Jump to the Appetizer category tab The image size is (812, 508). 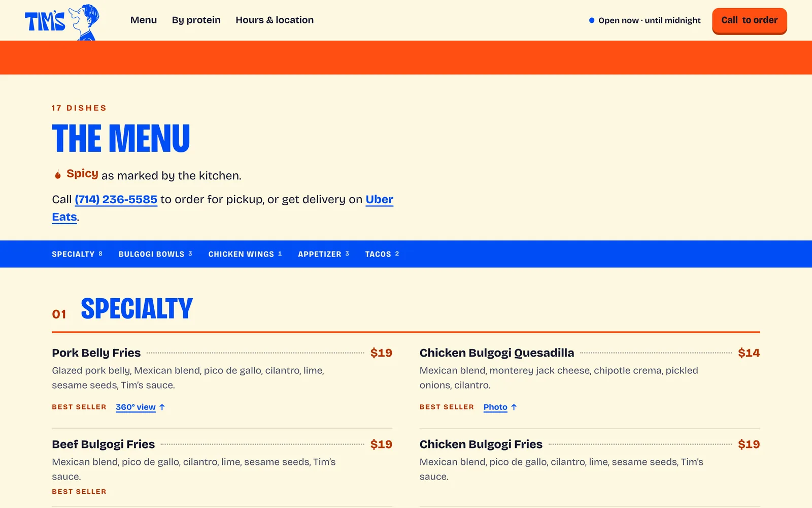point(324,254)
